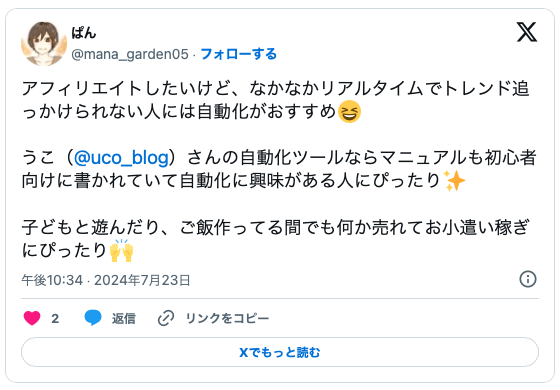Image resolution: width=560 pixels, height=390 pixels.
Task: Copy the link via リンクをコピー
Action: click(227, 318)
